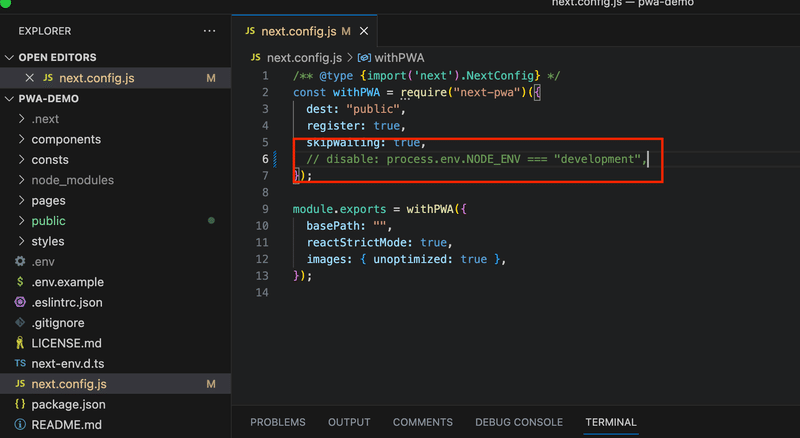Click next.config.js in the breadcrumb
This screenshot has width=800, height=438.
point(304,58)
